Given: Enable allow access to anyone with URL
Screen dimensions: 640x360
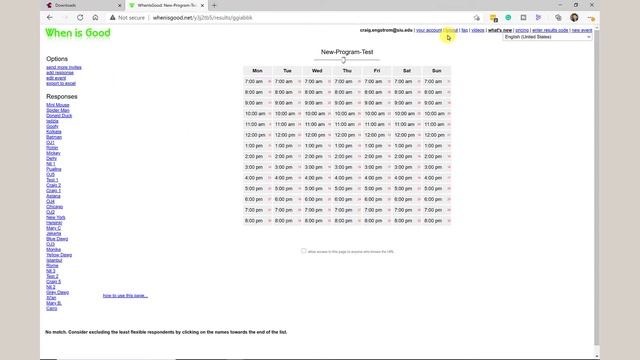Looking at the screenshot, I should (303, 251).
